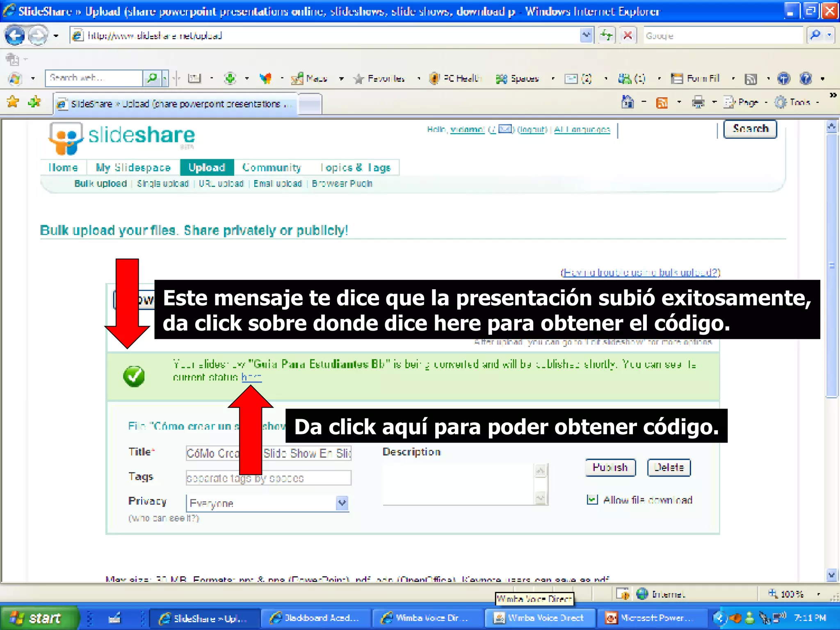Click the blue Help question mark icon
Image resolution: width=840 pixels, height=630 pixels.
[x=806, y=78]
